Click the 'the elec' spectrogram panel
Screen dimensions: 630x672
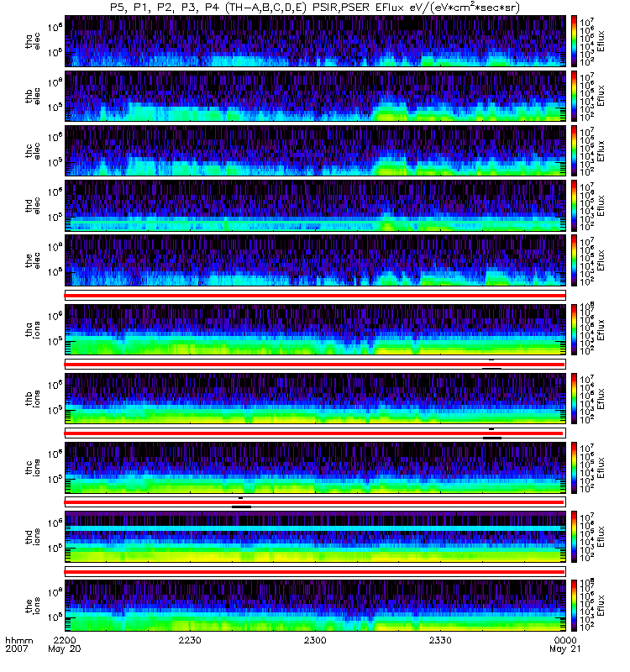[315, 260]
